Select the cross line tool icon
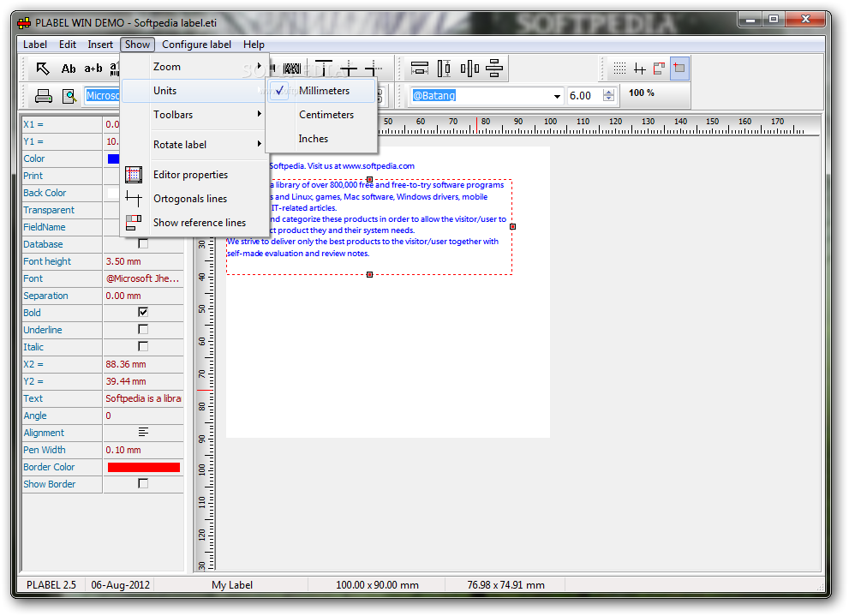 tap(349, 69)
